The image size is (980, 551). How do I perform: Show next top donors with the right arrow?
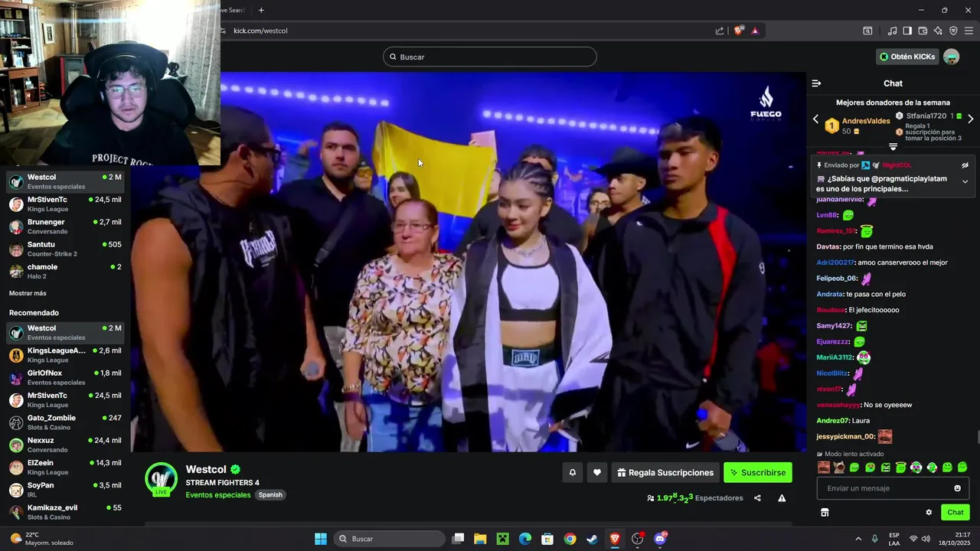pos(970,119)
